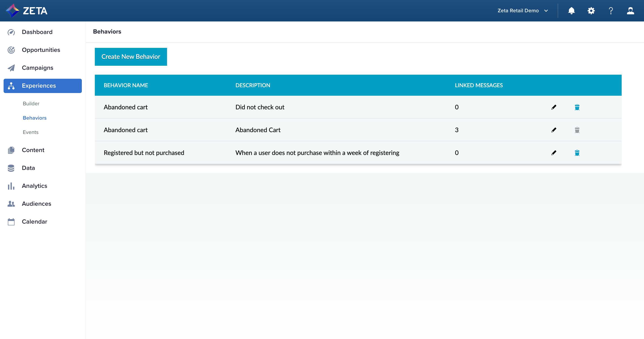Collapse the Experiences sidebar section

pyautogui.click(x=42, y=86)
